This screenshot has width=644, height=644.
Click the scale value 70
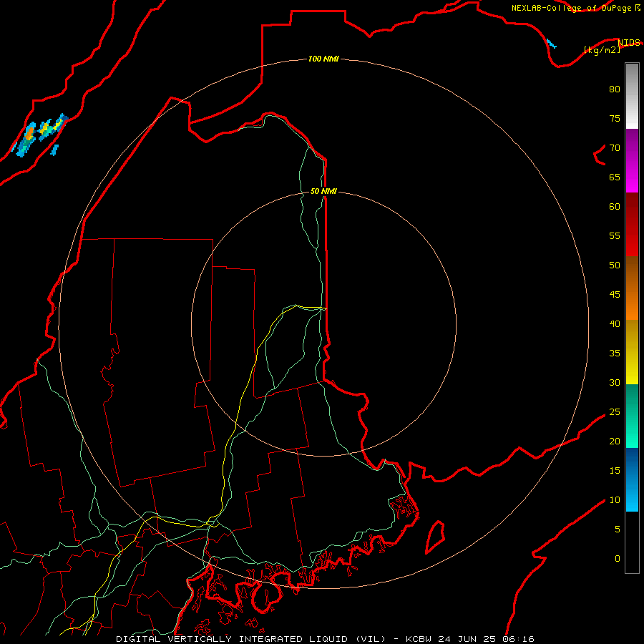point(615,147)
